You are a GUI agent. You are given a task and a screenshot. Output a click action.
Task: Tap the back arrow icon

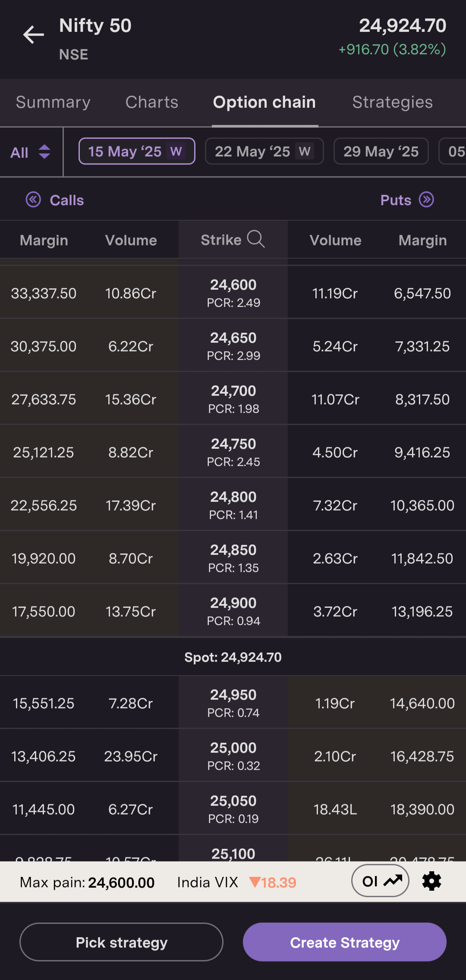pos(34,35)
